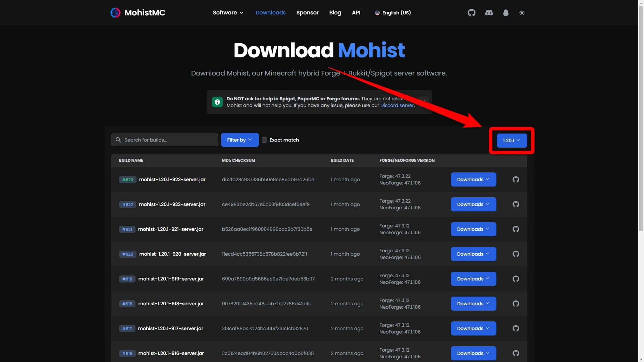Toggle the light/dark theme sun icon
644x362 pixels.
tap(522, 13)
